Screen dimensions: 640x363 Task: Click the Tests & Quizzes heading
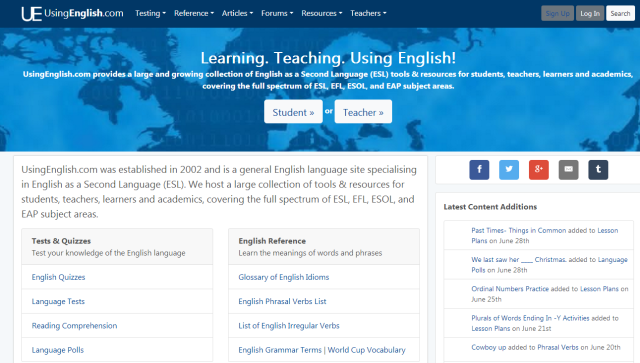tap(61, 241)
